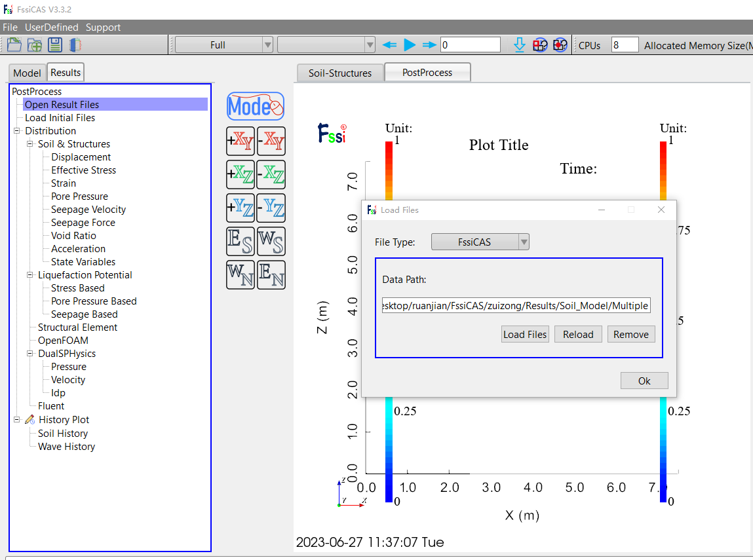The image size is (753, 560).
Task: Switch to the ES isometric view
Action: [240, 242]
